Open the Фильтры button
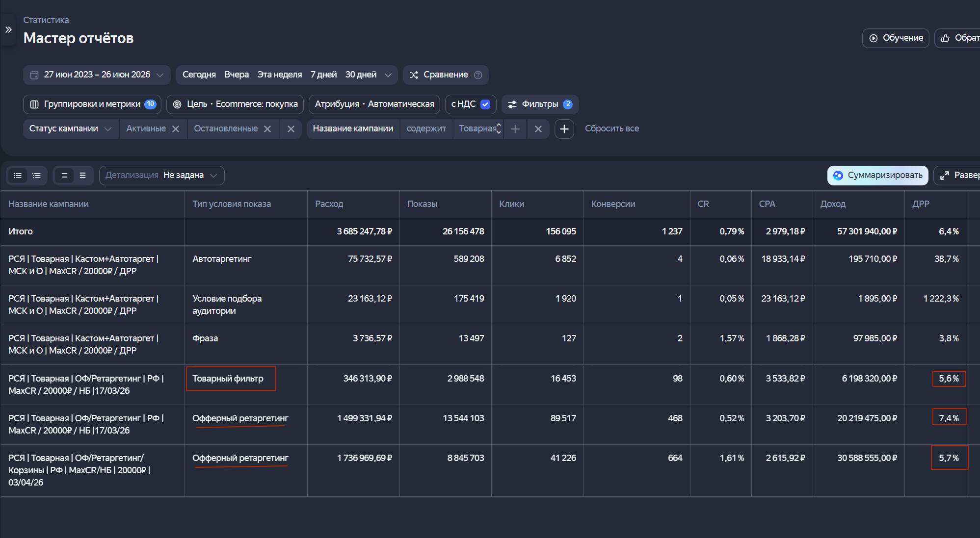The image size is (980, 538). click(540, 104)
